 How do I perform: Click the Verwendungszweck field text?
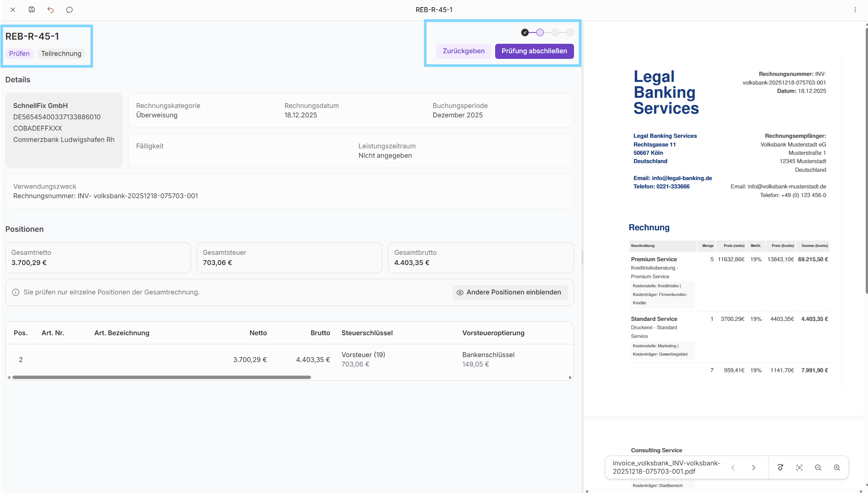106,196
